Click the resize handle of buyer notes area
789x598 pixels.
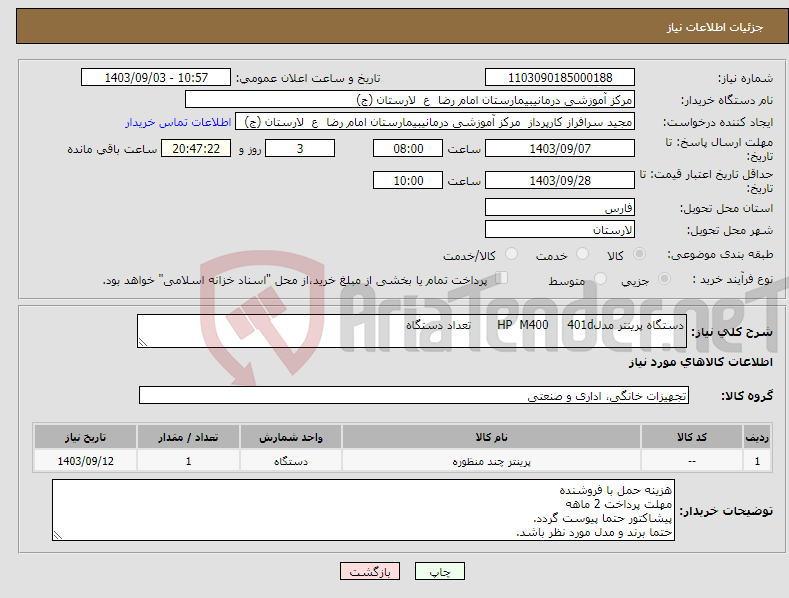tap(58, 536)
